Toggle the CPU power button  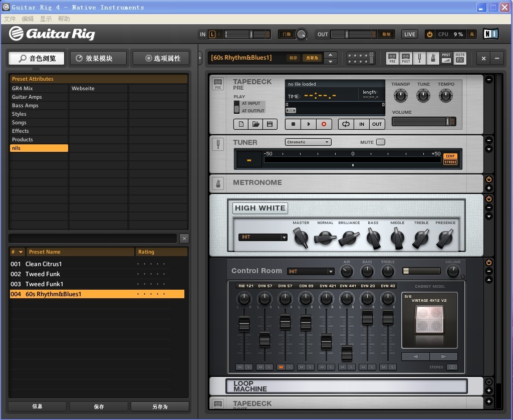click(x=430, y=34)
